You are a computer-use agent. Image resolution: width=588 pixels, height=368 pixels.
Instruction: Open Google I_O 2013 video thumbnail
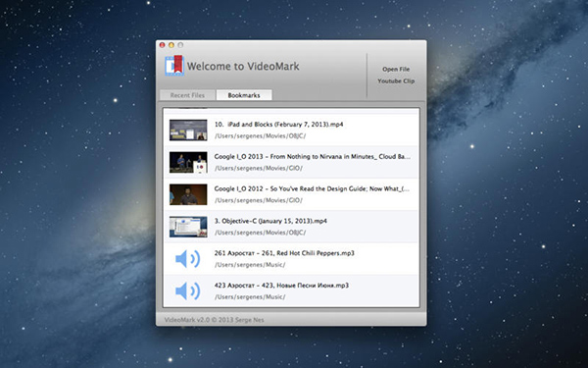[x=188, y=162]
